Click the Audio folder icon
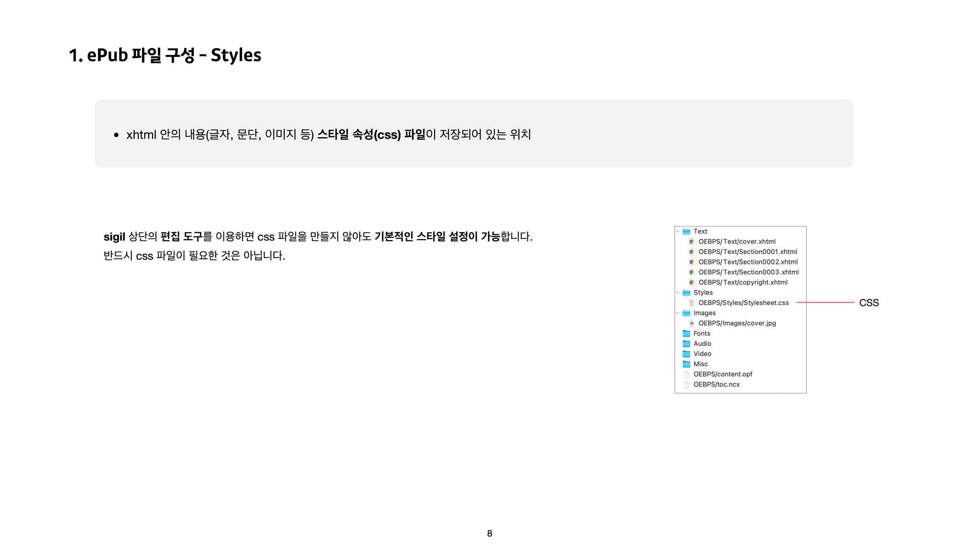The image size is (980, 551). pyautogui.click(x=686, y=344)
